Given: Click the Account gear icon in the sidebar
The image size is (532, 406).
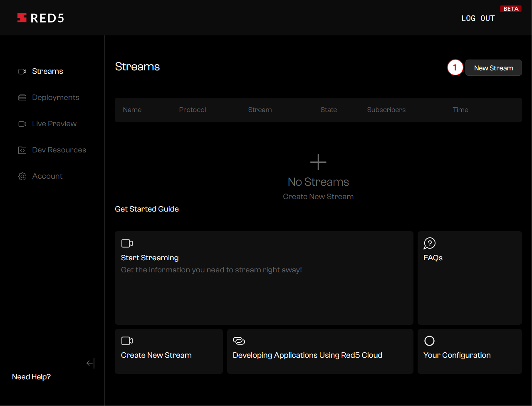Looking at the screenshot, I should click(x=22, y=176).
